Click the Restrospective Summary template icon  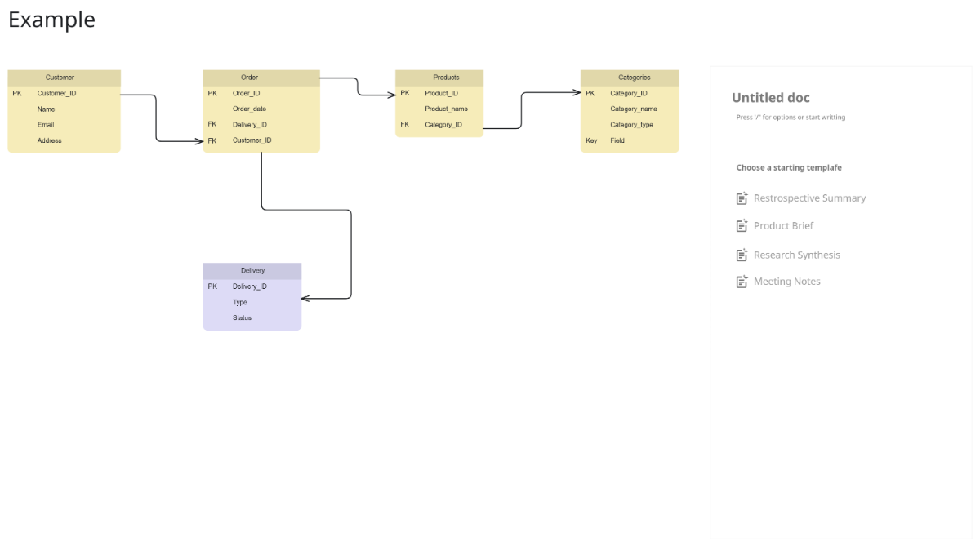click(742, 198)
